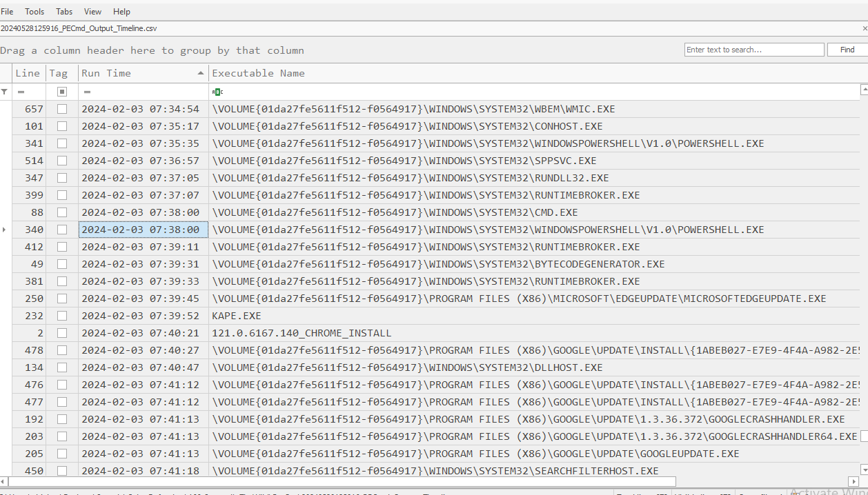
Task: Click the ABC filter icon under Executable Name
Action: pos(217,92)
